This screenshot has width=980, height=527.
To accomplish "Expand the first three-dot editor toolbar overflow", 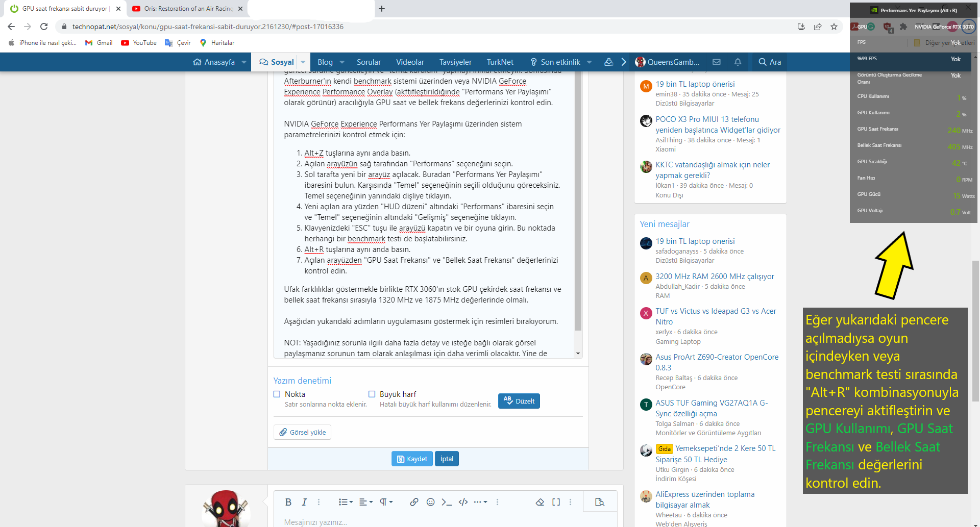I will click(319, 502).
